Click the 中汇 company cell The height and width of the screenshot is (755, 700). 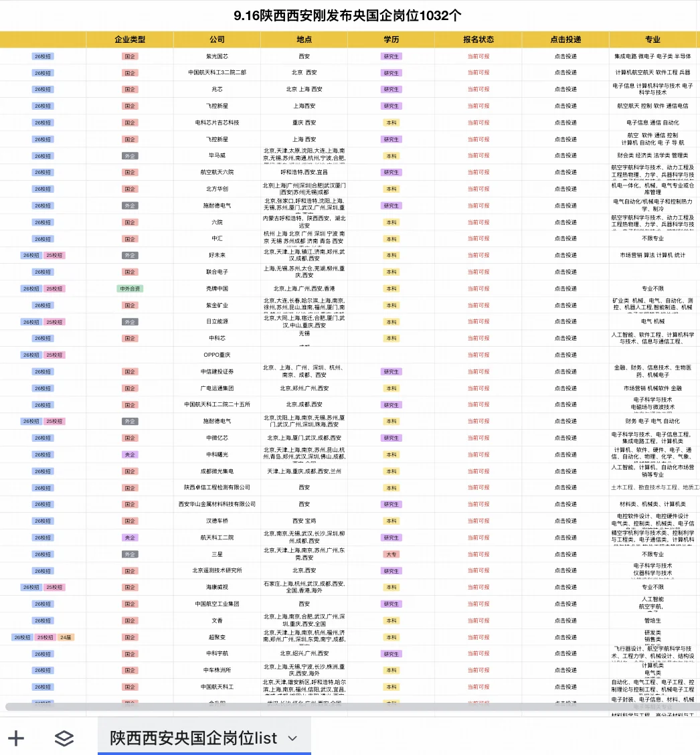217,238
